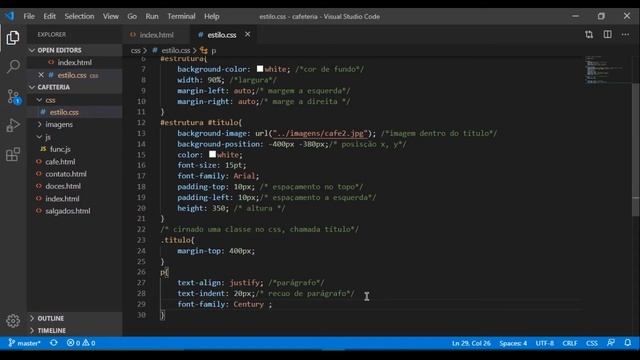Click the Open Changes compare icon

point(589,35)
